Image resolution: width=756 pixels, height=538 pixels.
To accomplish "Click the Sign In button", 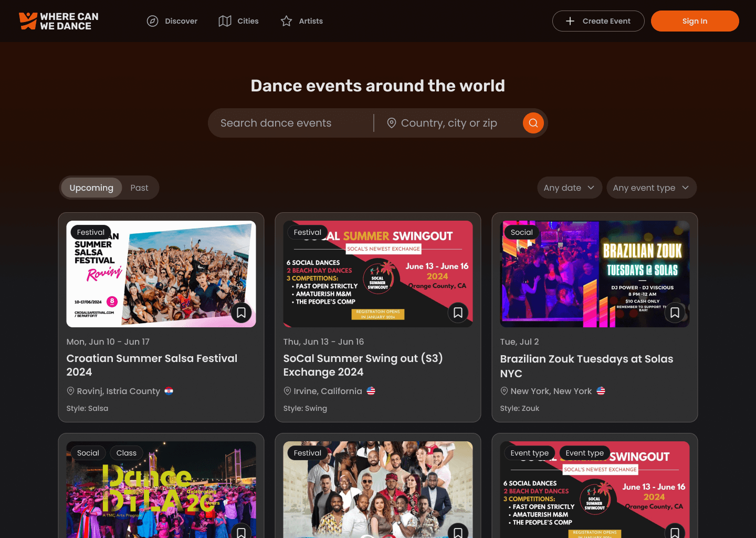I will (x=695, y=21).
